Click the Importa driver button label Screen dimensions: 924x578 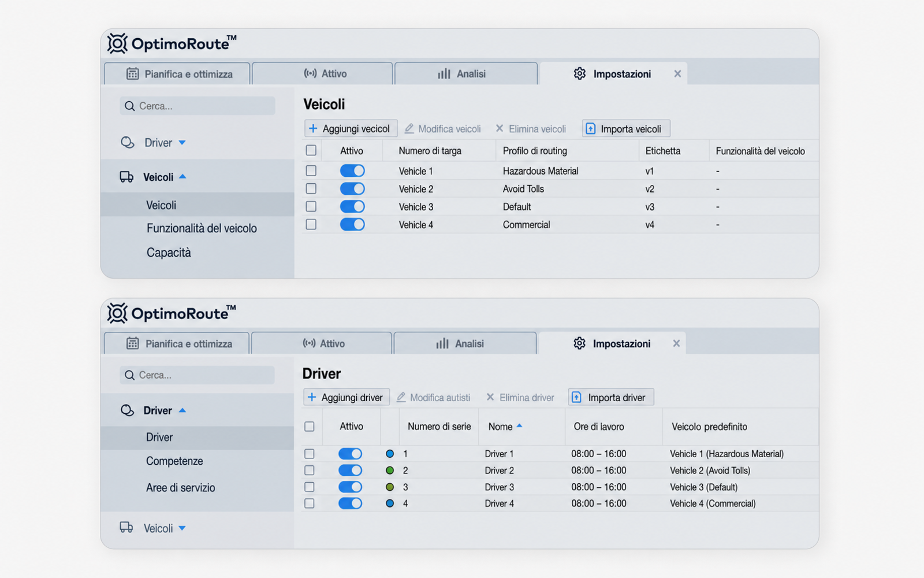coord(617,397)
